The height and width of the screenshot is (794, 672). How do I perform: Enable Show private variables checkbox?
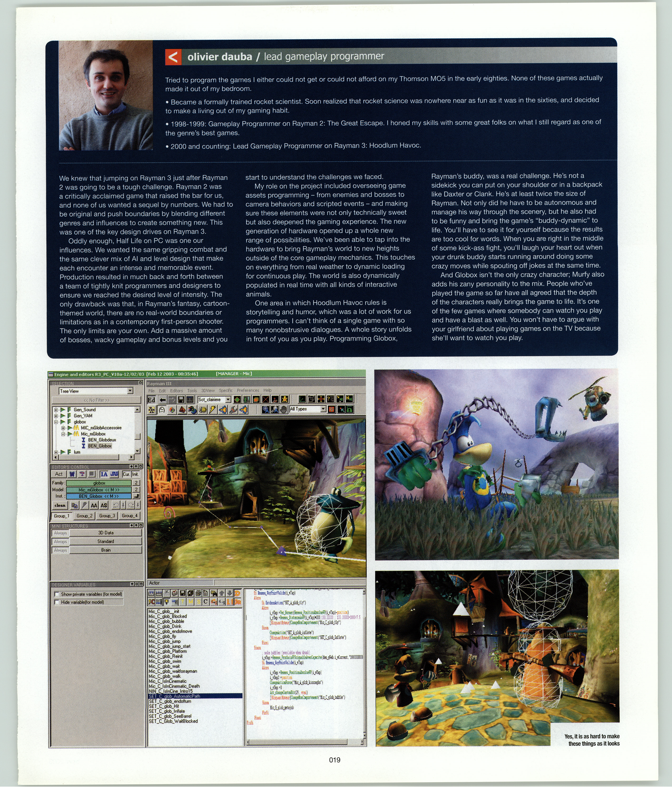click(x=57, y=594)
